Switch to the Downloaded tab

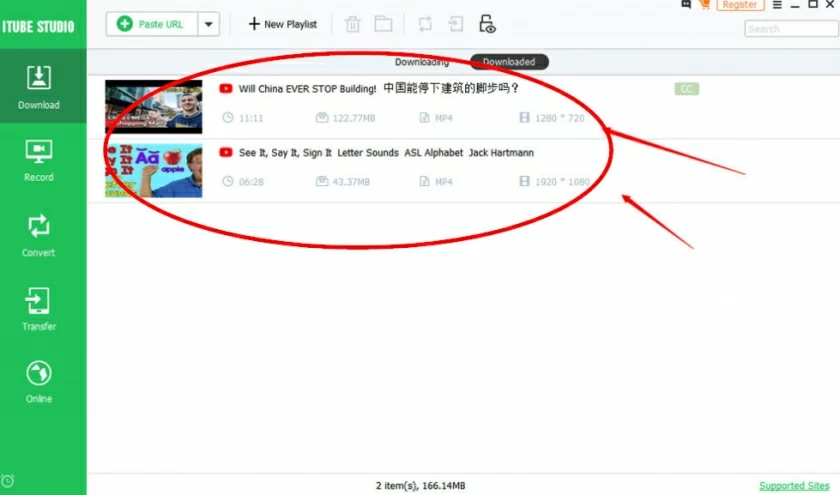click(509, 62)
